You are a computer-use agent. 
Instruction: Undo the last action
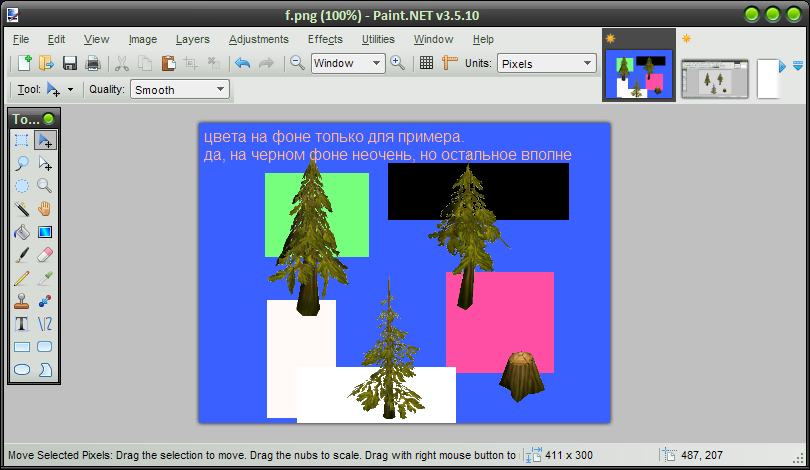(242, 64)
